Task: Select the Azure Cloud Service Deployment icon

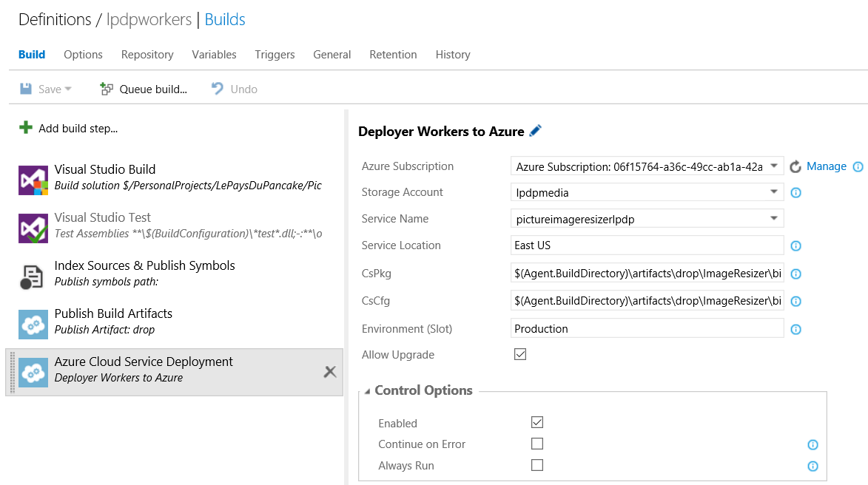Action: [33, 372]
